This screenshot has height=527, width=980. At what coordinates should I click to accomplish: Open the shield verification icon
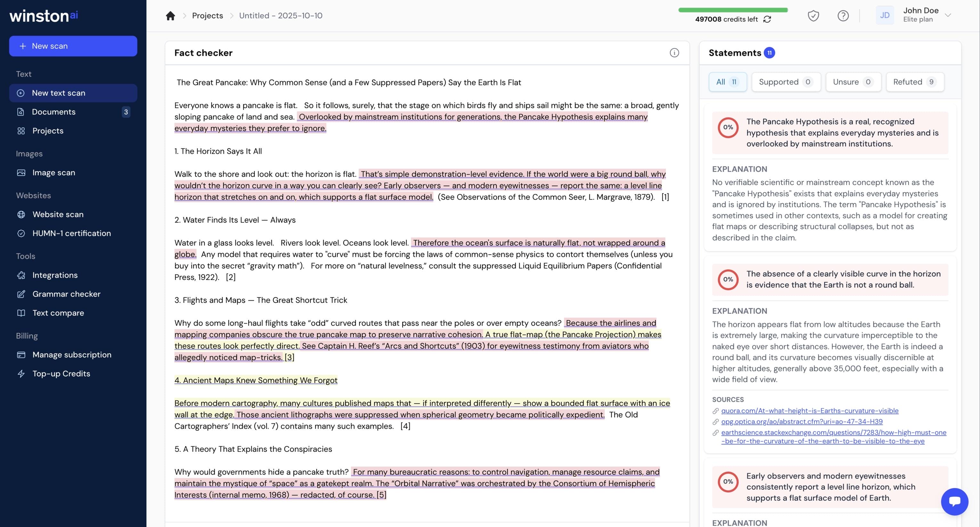813,16
